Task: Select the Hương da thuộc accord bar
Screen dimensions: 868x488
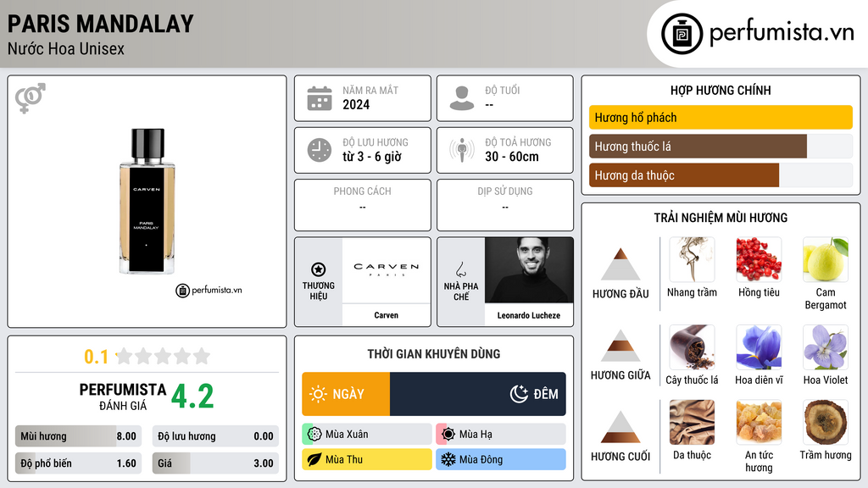Action: tap(721, 175)
